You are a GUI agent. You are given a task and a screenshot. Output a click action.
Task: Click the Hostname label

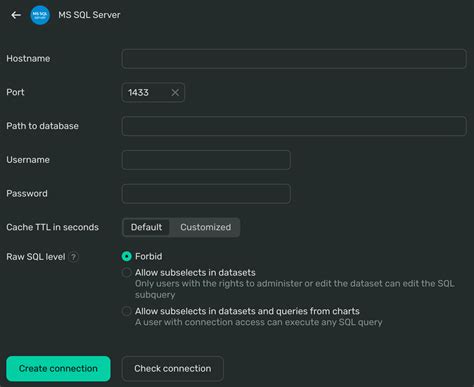pos(28,59)
